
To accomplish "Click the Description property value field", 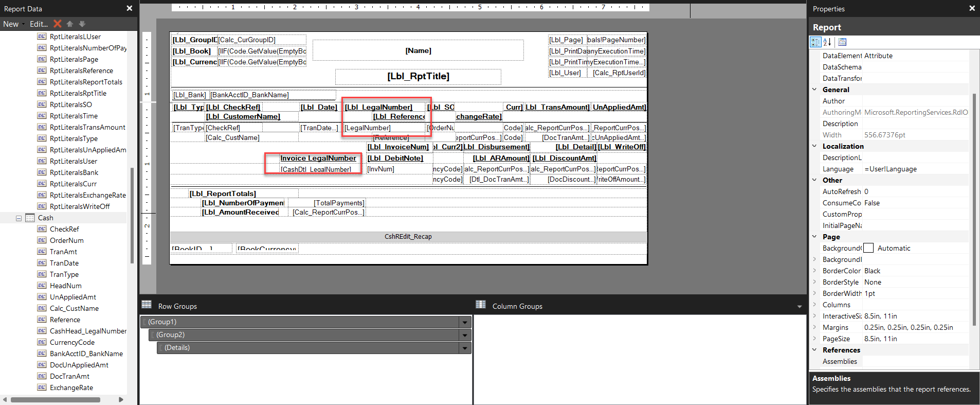I will [916, 124].
